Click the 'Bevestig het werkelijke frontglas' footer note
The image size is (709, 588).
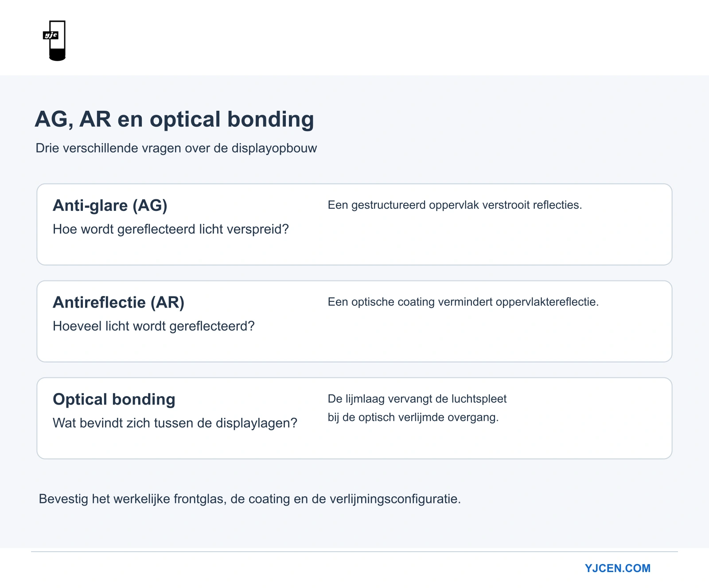point(250,499)
